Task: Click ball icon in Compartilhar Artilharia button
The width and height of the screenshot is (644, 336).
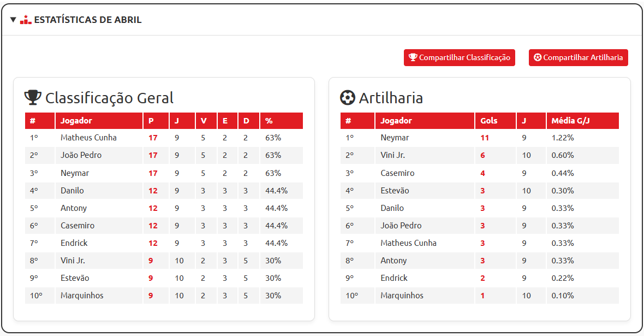Action: (538, 57)
